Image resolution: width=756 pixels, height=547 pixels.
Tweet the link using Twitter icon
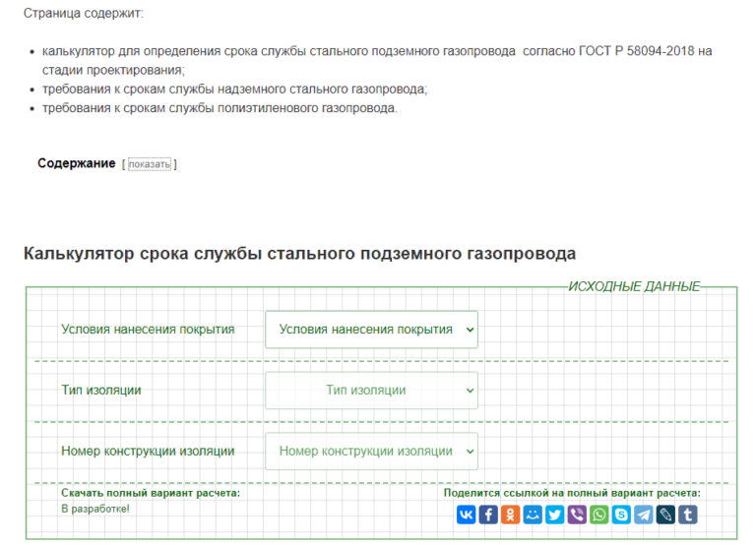click(555, 515)
